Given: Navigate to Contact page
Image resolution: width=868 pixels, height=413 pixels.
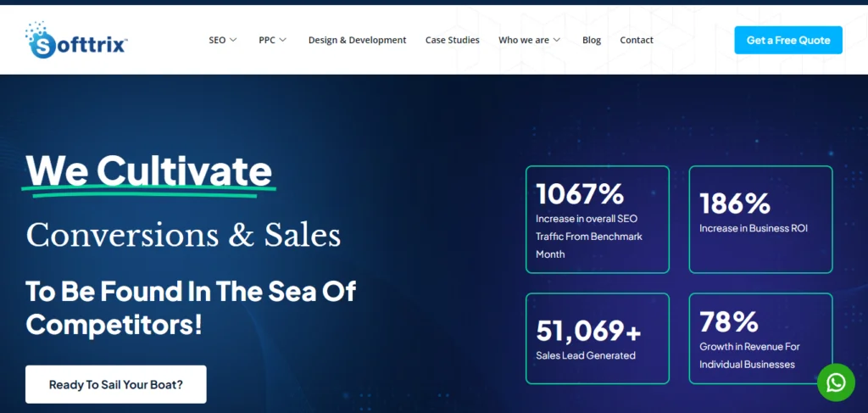Looking at the screenshot, I should pyautogui.click(x=636, y=40).
